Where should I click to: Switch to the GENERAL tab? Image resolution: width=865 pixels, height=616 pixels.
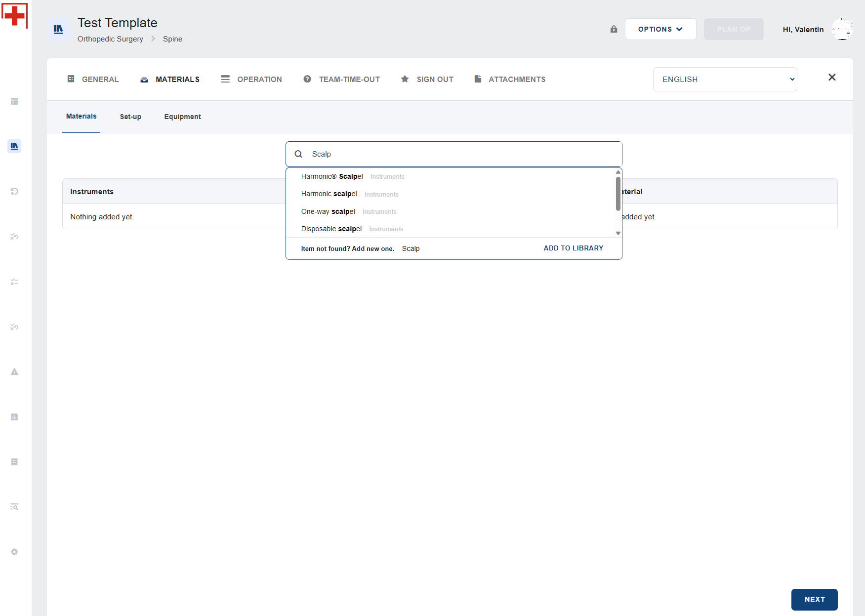pos(93,80)
